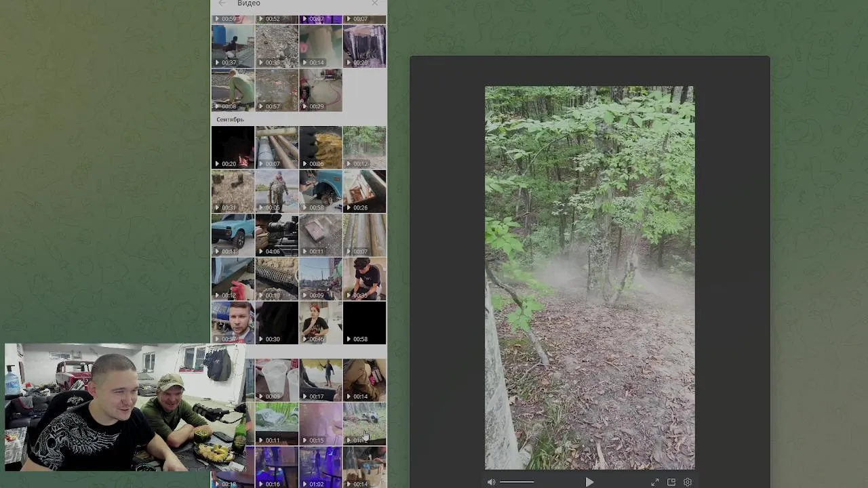This screenshot has width=868, height=488.
Task: Open the 00:29 video with the red hose
Action: pyautogui.click(x=321, y=90)
